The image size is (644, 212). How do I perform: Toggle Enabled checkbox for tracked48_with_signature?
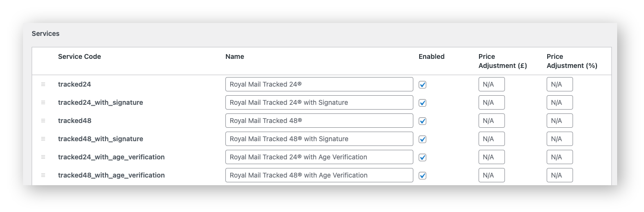pyautogui.click(x=422, y=139)
